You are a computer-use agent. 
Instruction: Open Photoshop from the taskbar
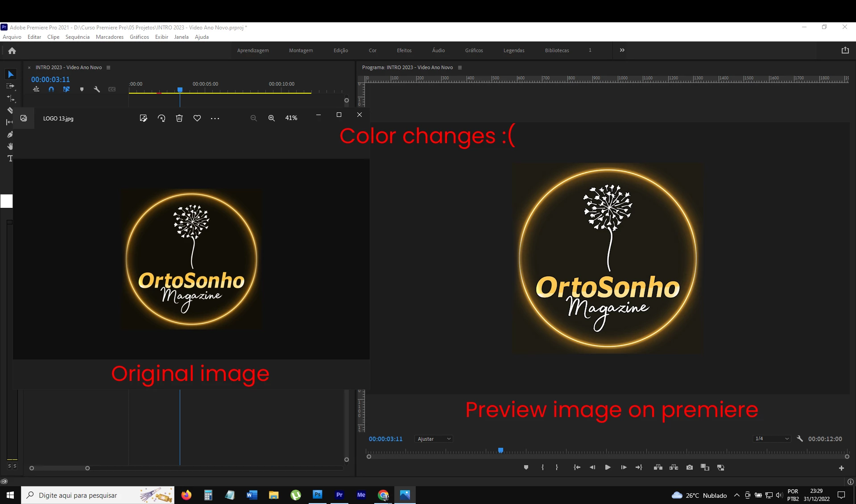(x=317, y=495)
